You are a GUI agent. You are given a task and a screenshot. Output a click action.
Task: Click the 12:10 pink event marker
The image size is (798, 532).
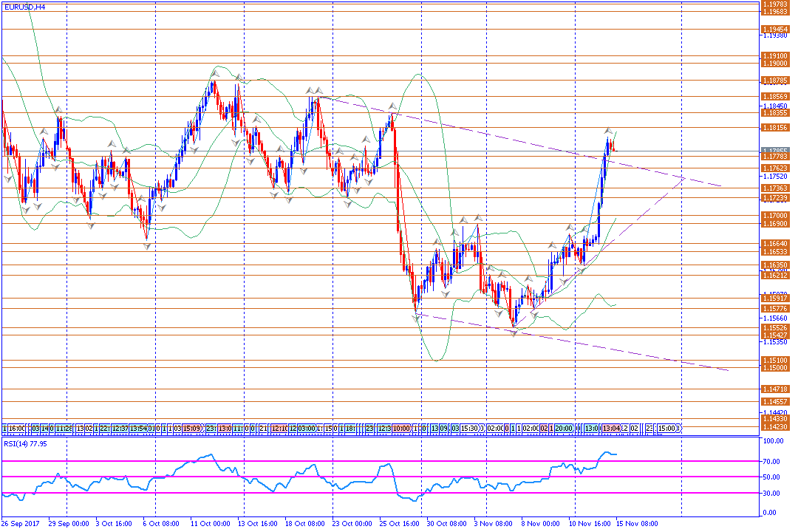coord(280,428)
